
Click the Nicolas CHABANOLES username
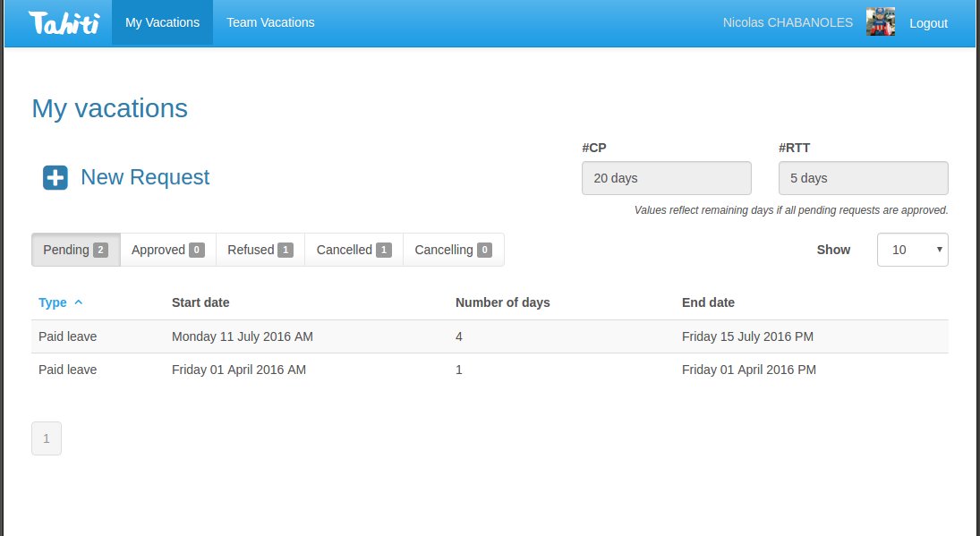(787, 22)
